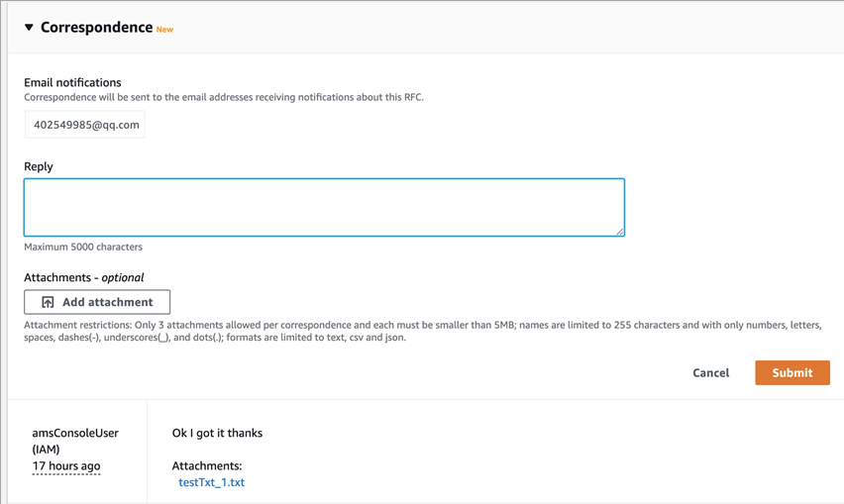Click the Reply box resize handle
The height and width of the screenshot is (504, 844).
[x=619, y=231]
